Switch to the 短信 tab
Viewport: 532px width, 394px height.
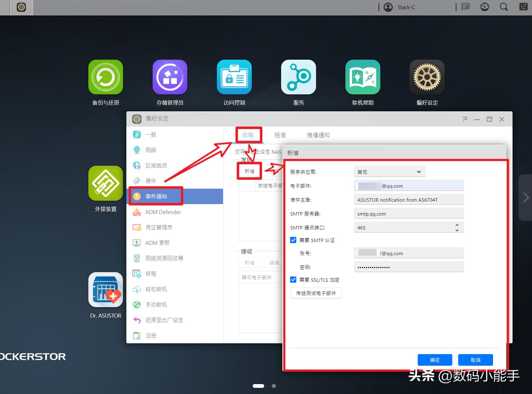pyautogui.click(x=280, y=135)
